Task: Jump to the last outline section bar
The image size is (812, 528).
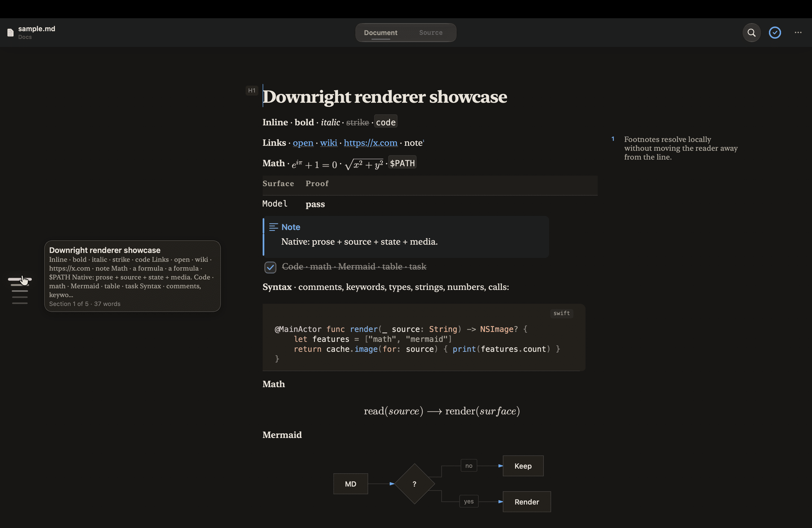Action: click(x=20, y=303)
